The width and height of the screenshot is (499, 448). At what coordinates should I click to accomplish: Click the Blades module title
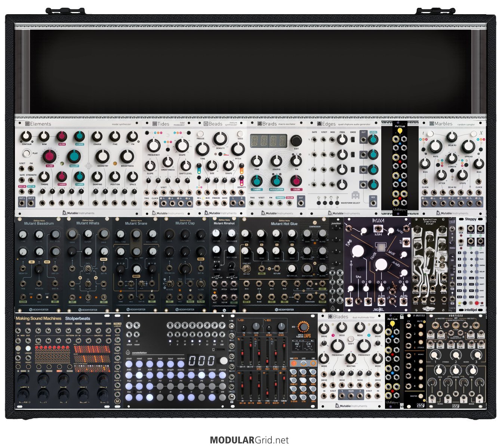pyautogui.click(x=340, y=317)
